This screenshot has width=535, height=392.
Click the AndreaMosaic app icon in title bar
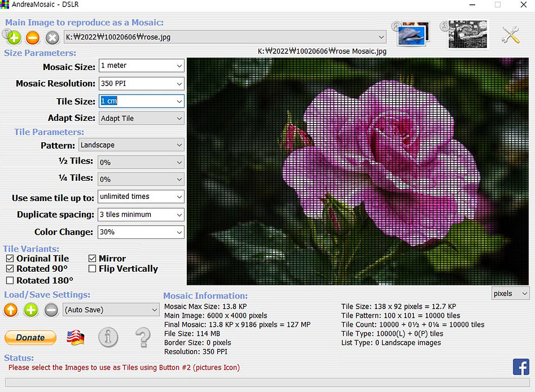pos(4,4)
